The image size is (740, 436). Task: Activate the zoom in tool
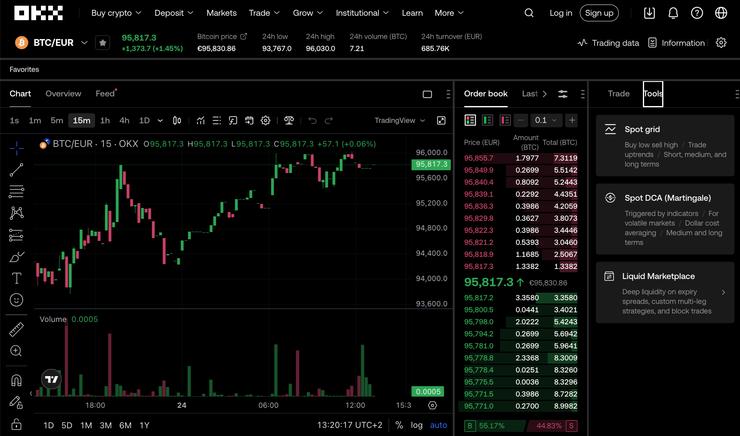pyautogui.click(x=17, y=351)
